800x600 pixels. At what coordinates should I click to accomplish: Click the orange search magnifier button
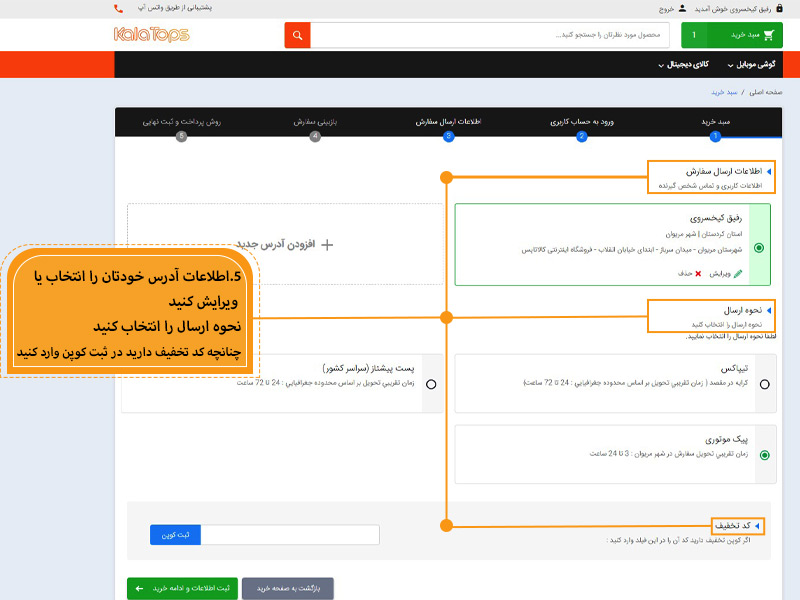coord(297,35)
